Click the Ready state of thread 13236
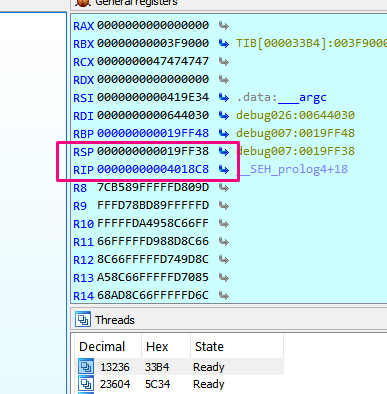 click(209, 367)
